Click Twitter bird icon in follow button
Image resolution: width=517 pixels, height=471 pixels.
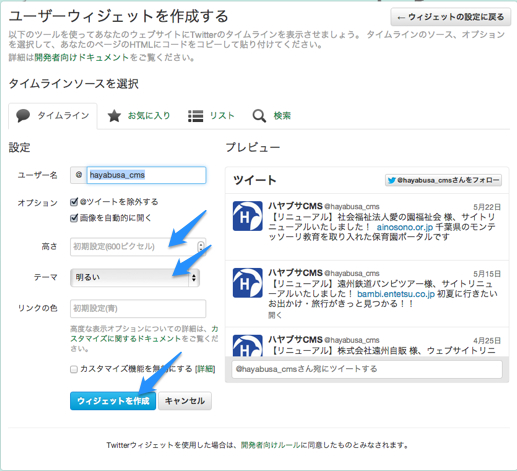(x=392, y=180)
